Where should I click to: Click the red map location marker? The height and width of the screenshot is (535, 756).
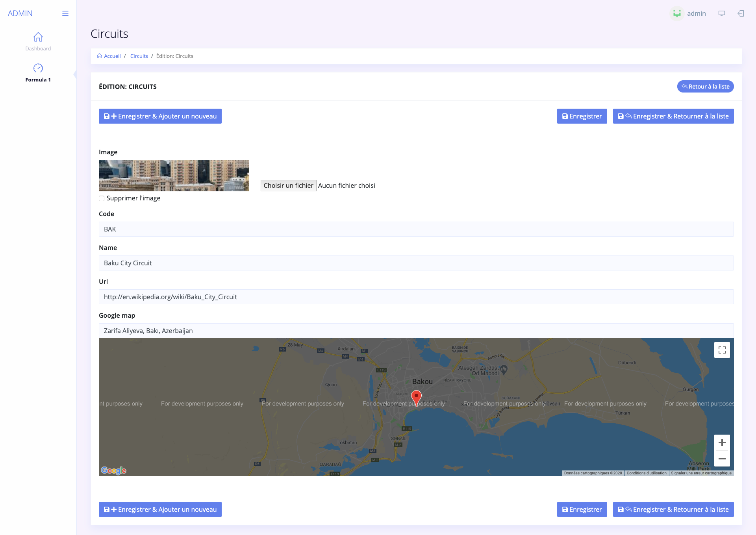(416, 397)
